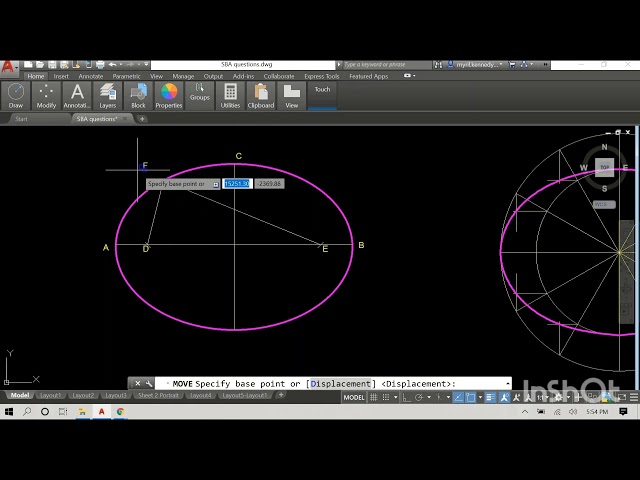Click the New file icon in quick access toolbar
Image resolution: width=640 pixels, height=480 pixels.
click(28, 64)
